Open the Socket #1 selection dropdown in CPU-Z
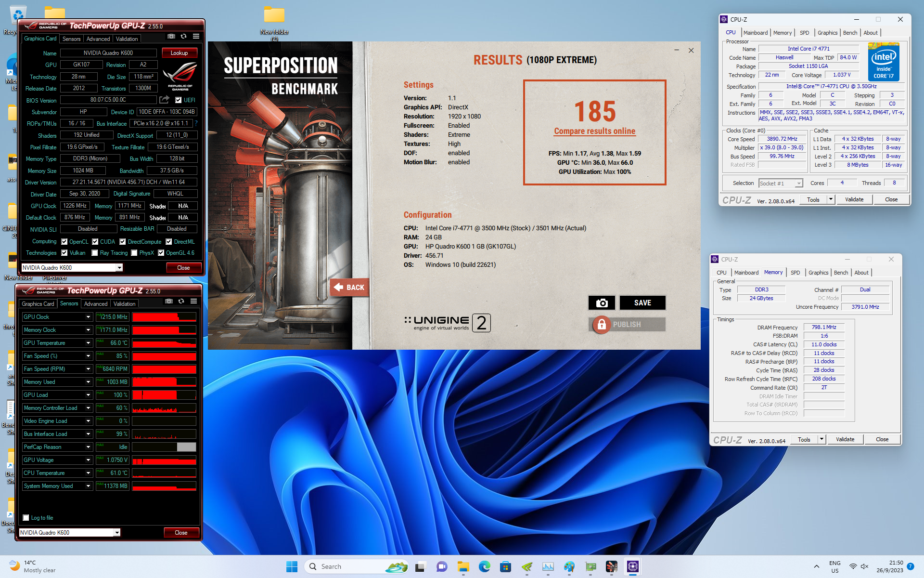This screenshot has width=924, height=578. (x=799, y=184)
